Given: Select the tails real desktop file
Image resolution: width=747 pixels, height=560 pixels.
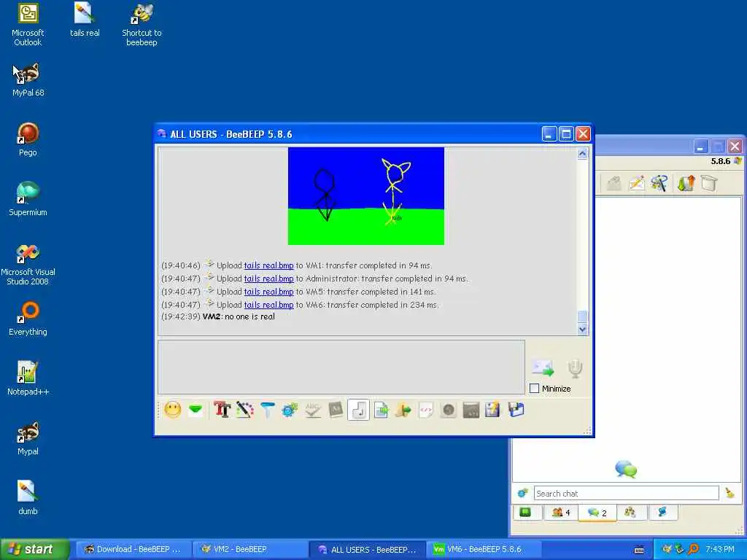Looking at the screenshot, I should (x=85, y=20).
